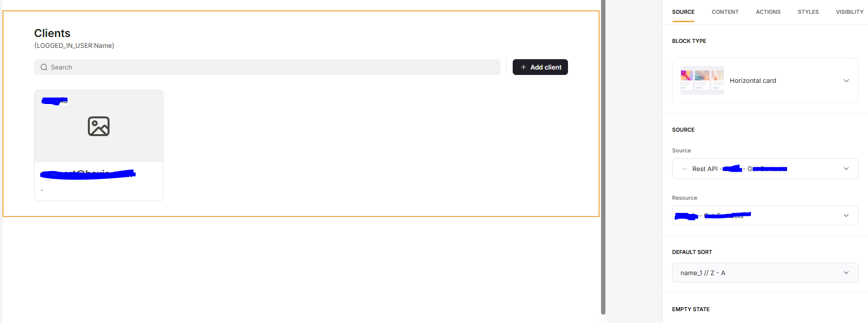The width and height of the screenshot is (868, 323).
Task: Click the vertical scrollbar of the canvas
Action: [x=603, y=157]
